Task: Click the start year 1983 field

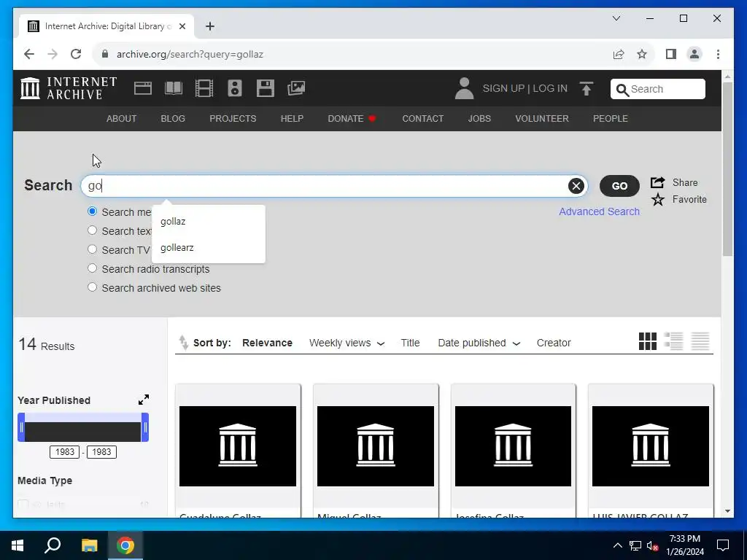Action: point(65,452)
